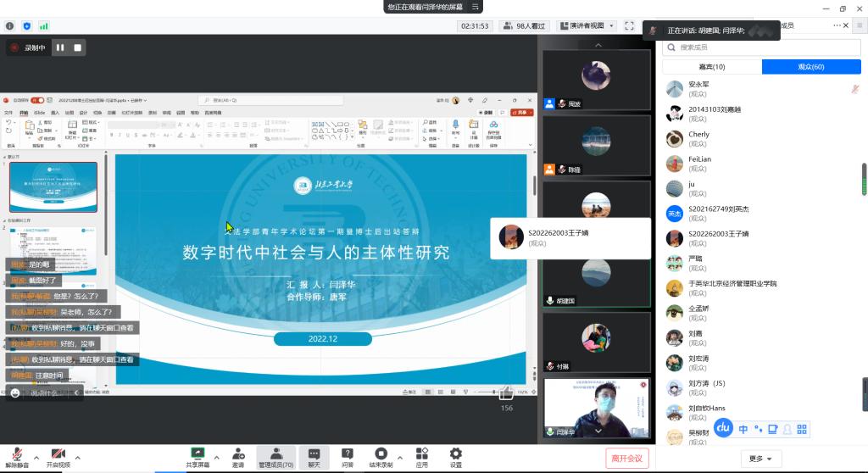
Task: Click the meeting timer 02:31:53
Action: click(475, 26)
